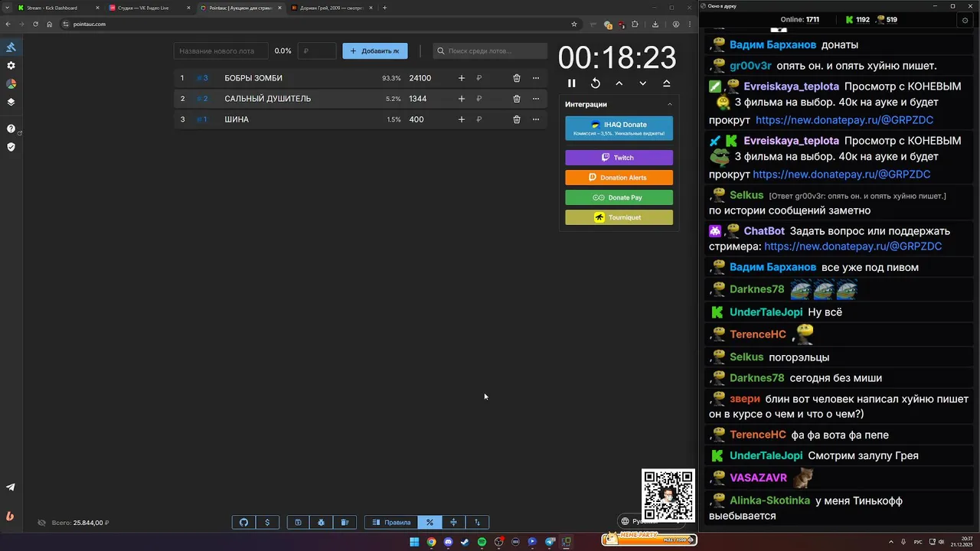980x551 pixels.
Task: Open the browser tab list dropdown
Action: (x=7, y=8)
